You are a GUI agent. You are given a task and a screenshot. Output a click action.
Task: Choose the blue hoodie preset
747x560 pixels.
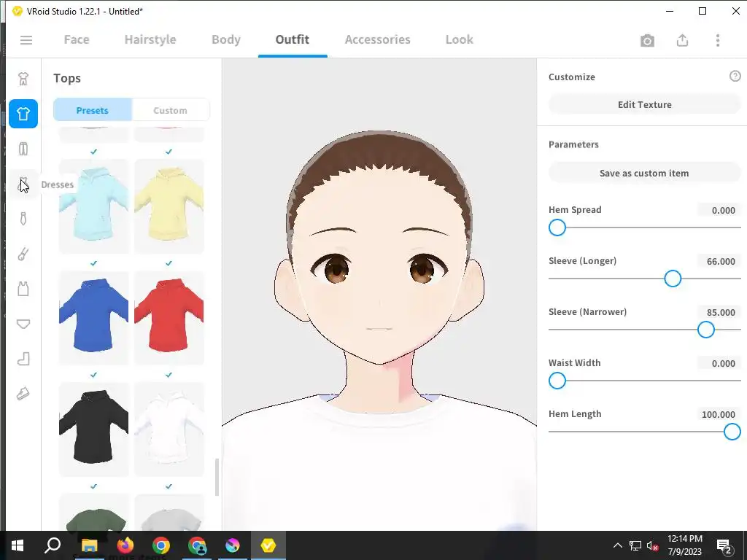tap(94, 318)
